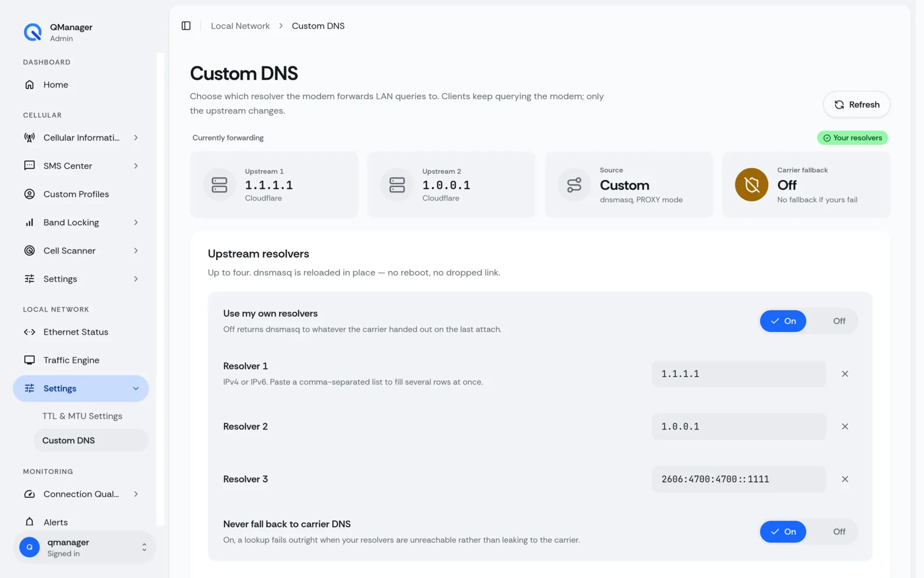Click the Alerts bell icon
Screen dimensions: 924x578
pyautogui.click(x=29, y=523)
